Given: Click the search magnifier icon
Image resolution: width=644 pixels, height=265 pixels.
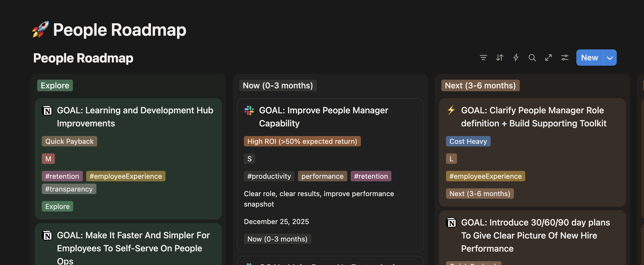Looking at the screenshot, I should pyautogui.click(x=532, y=58).
